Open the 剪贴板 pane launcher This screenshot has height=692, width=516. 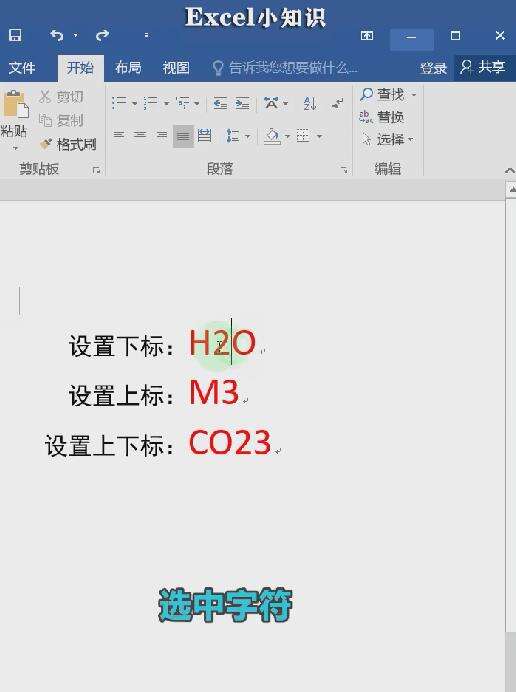tap(97, 170)
